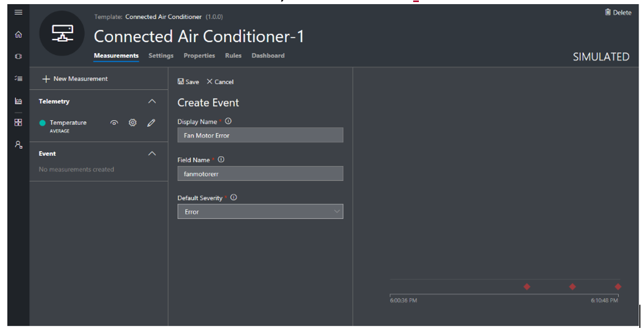Image resolution: width=644 pixels, height=331 pixels.
Task: Cancel event creation
Action: pyautogui.click(x=220, y=82)
